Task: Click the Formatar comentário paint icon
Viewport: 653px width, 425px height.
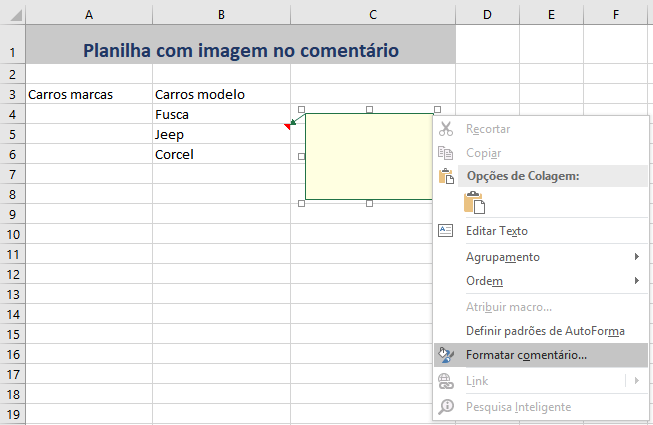Action: [446, 355]
